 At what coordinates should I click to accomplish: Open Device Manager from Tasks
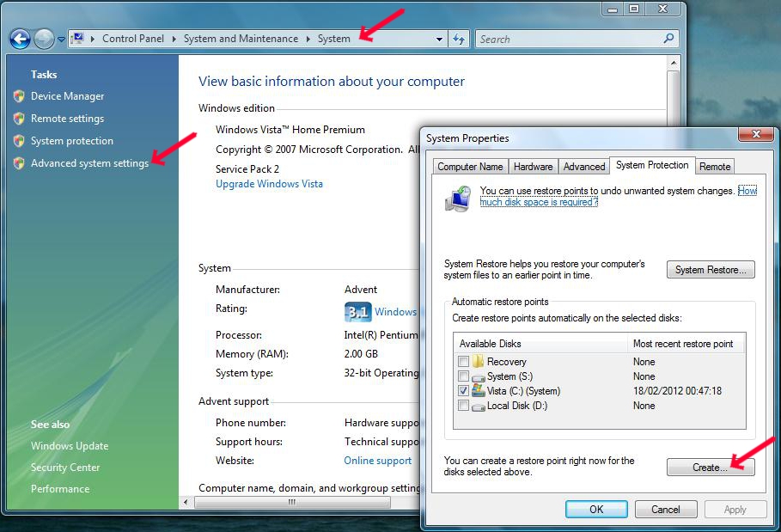coord(67,96)
